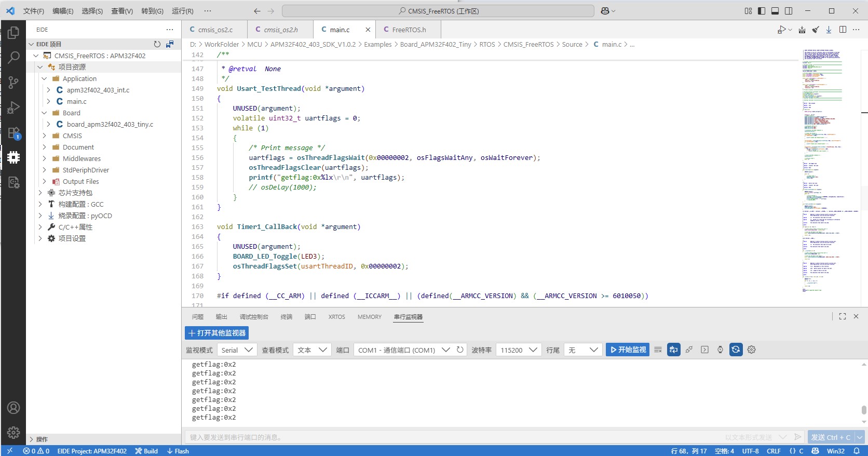
Task: Collapse the Application folder
Action: (44, 78)
